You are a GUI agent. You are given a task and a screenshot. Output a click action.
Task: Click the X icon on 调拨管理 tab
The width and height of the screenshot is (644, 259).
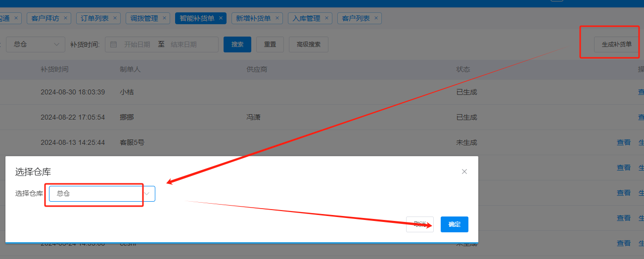165,18
